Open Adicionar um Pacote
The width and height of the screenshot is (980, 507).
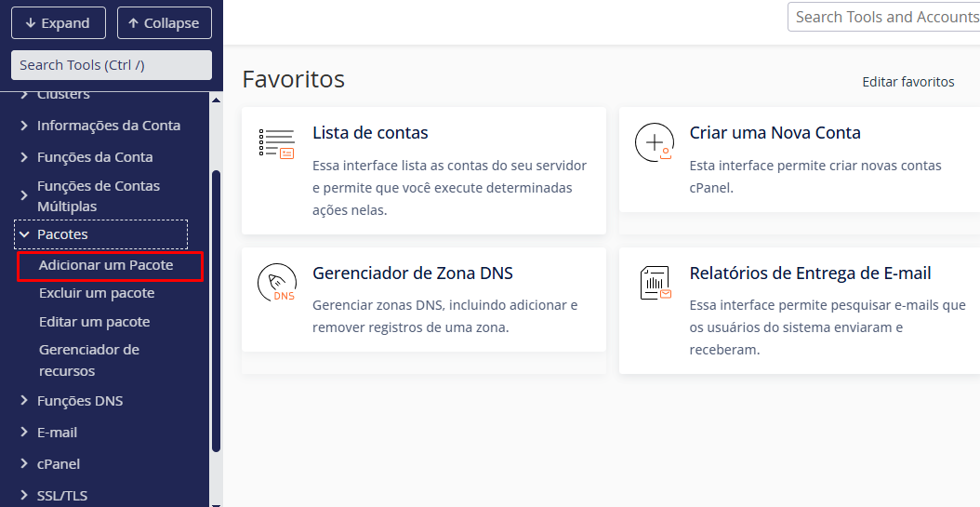coord(106,265)
